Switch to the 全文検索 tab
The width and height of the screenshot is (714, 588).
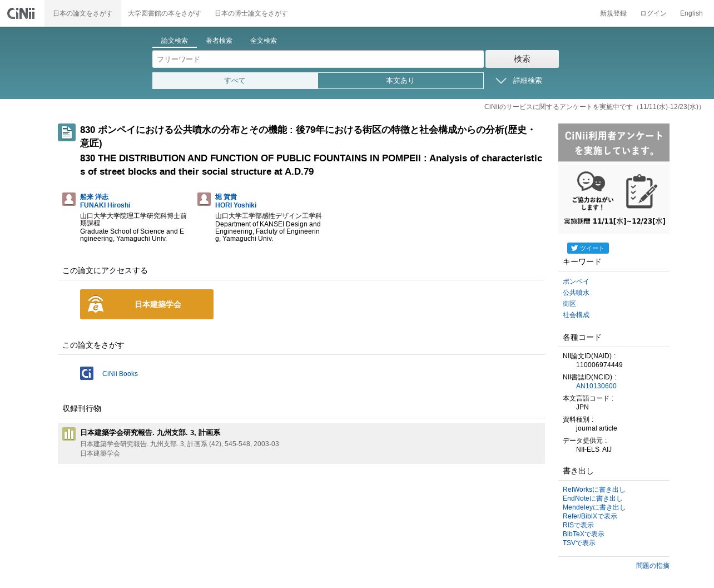pyautogui.click(x=264, y=41)
